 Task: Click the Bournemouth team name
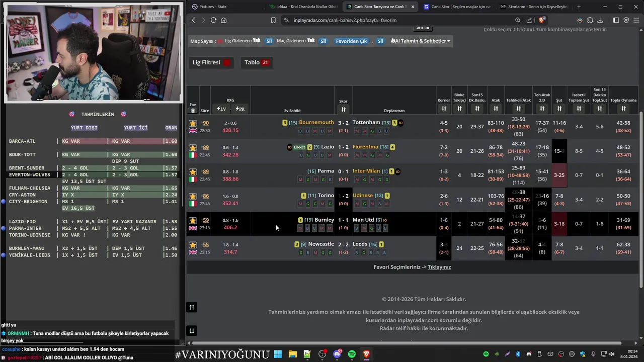coord(316,122)
